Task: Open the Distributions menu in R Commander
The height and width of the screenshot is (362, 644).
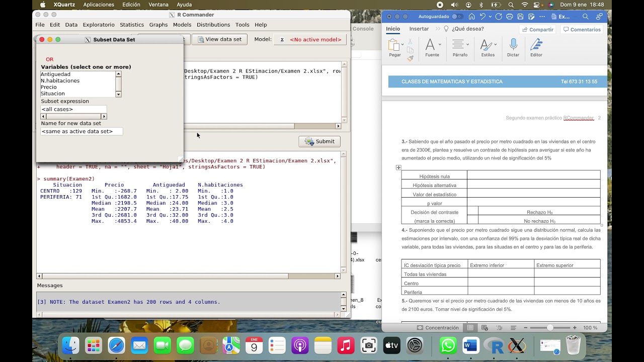Action: click(x=213, y=25)
